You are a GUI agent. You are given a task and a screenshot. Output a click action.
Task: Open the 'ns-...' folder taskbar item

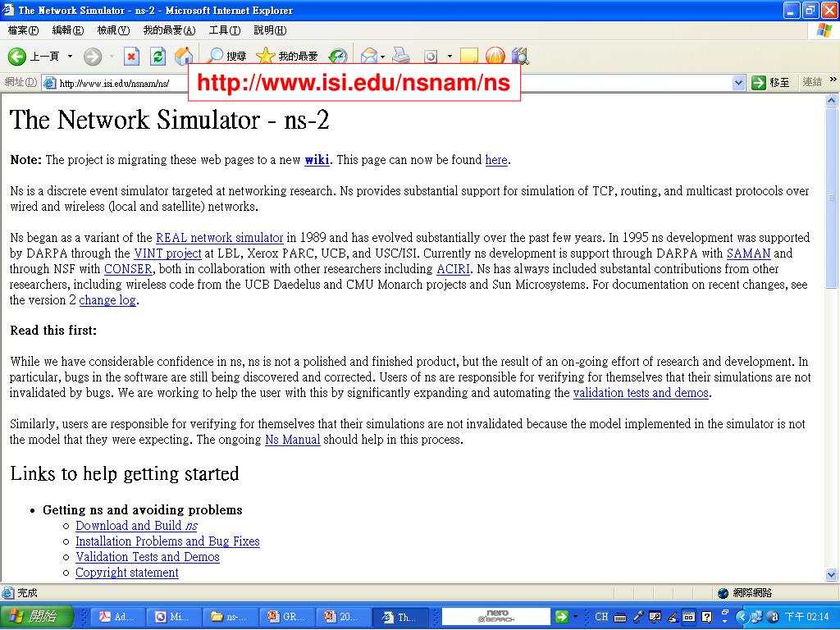tap(231, 617)
